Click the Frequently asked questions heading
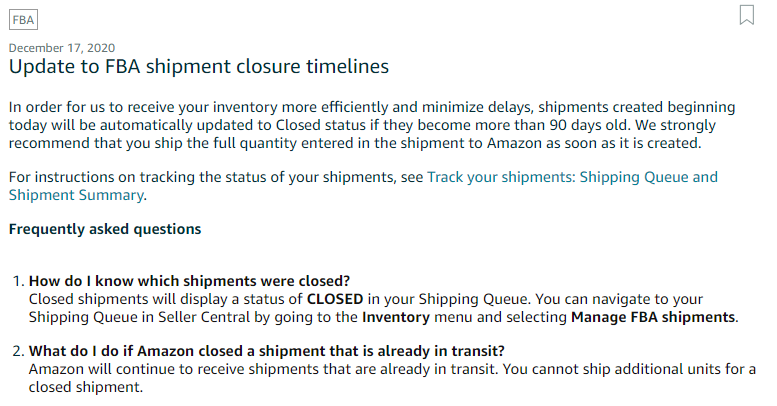The height and width of the screenshot is (406, 777). pos(105,229)
